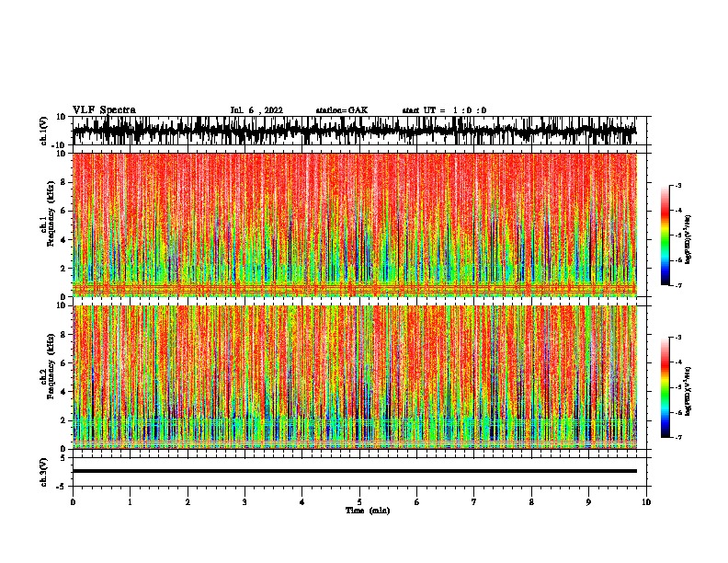The height and width of the screenshot is (563, 728).
Task: Click tick label '0' on the Time axis
Action: pos(73,502)
